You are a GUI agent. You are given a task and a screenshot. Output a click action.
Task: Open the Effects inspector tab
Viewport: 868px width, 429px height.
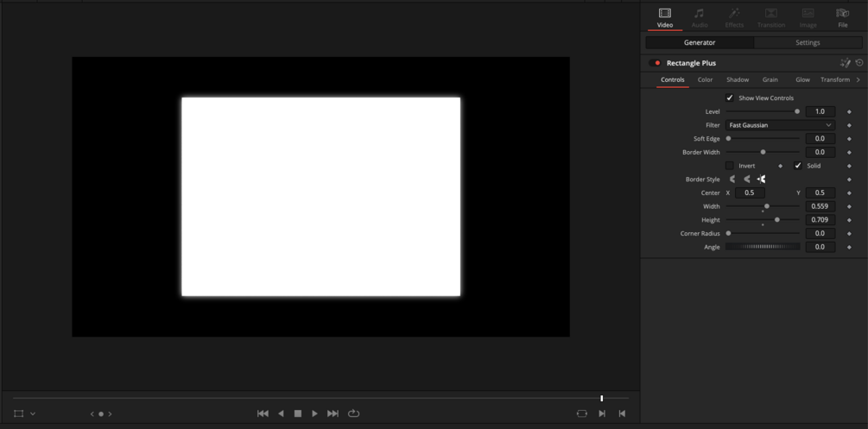pos(734,18)
